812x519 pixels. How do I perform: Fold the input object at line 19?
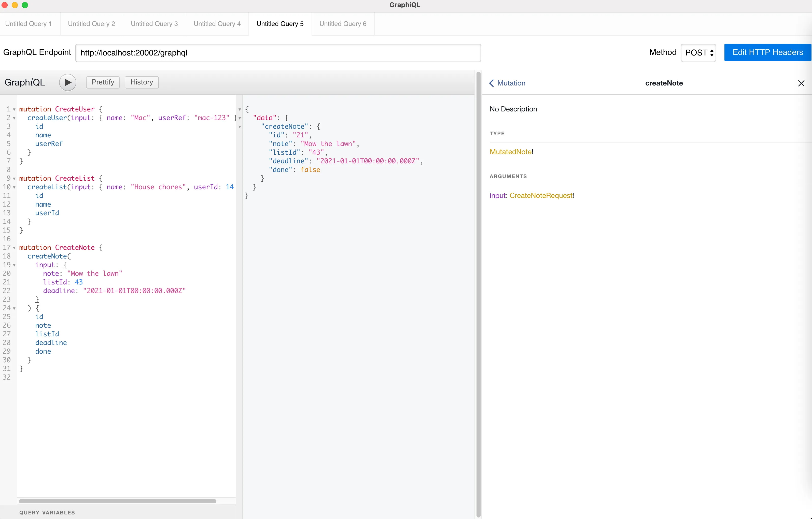[x=14, y=265]
